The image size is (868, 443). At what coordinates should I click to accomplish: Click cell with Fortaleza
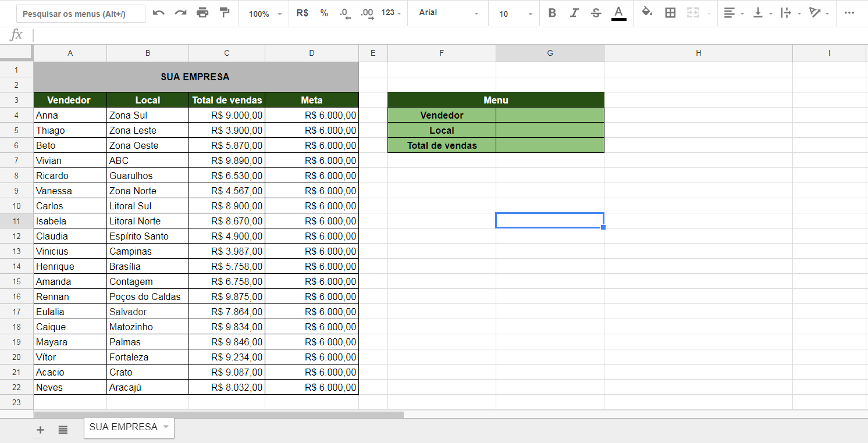(148, 357)
